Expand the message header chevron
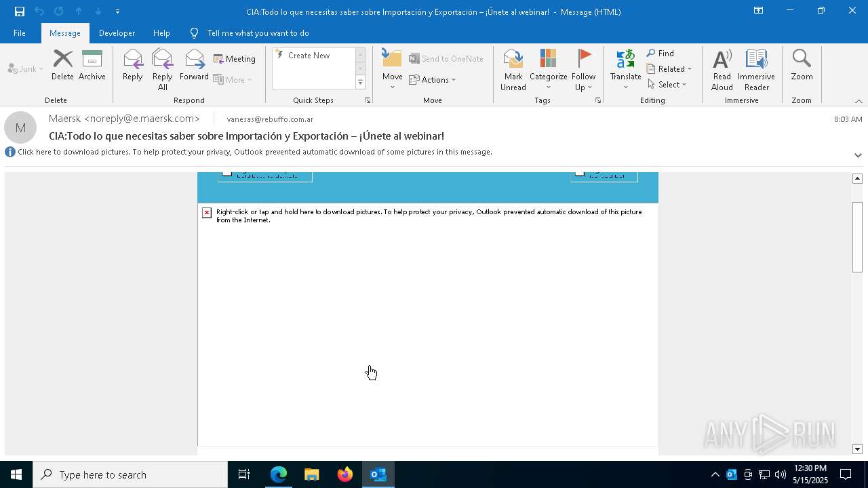 (x=858, y=155)
